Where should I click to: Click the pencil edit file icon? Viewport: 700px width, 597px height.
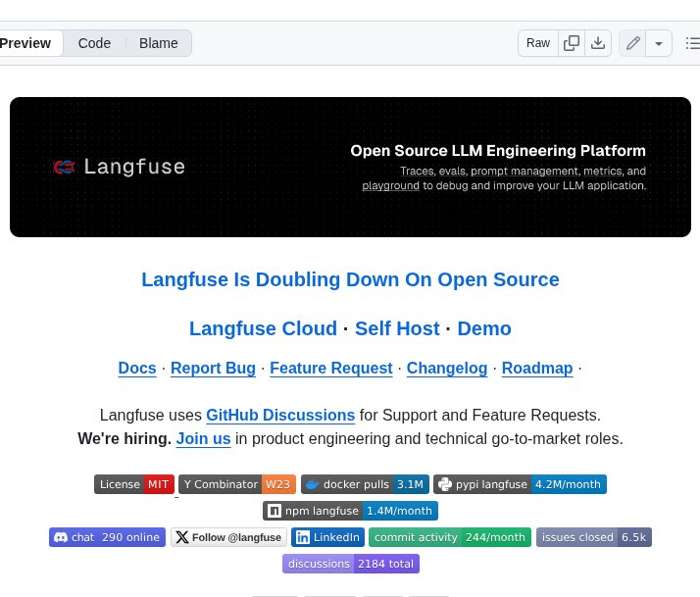633,43
